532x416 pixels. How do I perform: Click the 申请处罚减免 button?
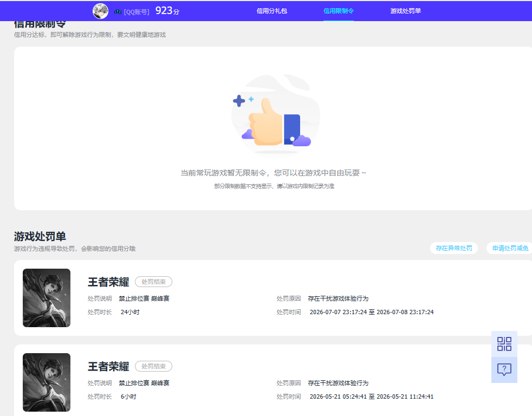click(x=510, y=248)
